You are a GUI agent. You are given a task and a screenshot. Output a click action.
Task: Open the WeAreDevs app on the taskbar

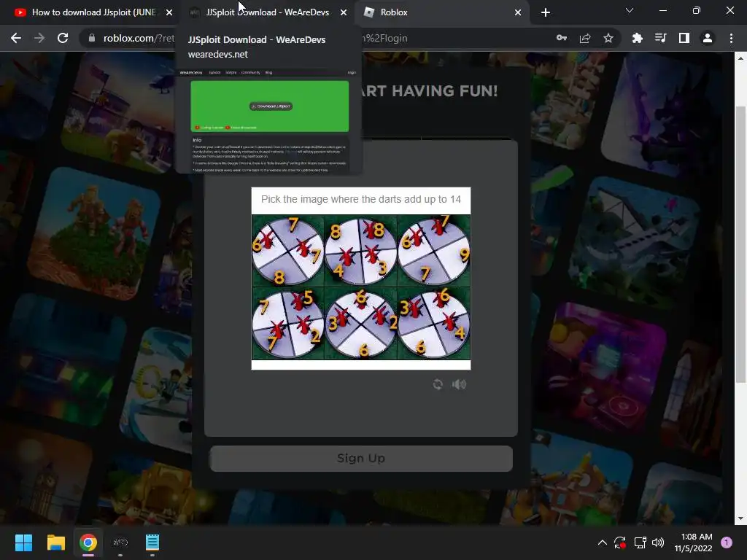coord(120,542)
